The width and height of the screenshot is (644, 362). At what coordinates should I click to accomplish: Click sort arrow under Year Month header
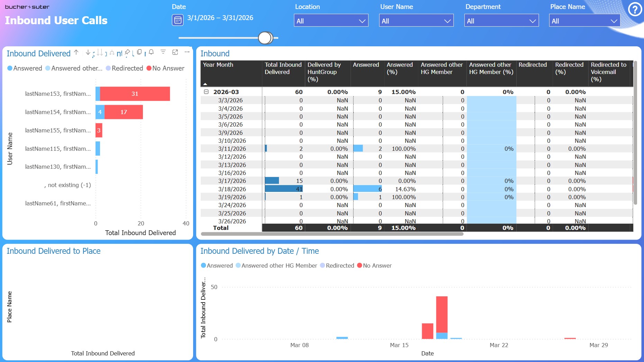(205, 84)
